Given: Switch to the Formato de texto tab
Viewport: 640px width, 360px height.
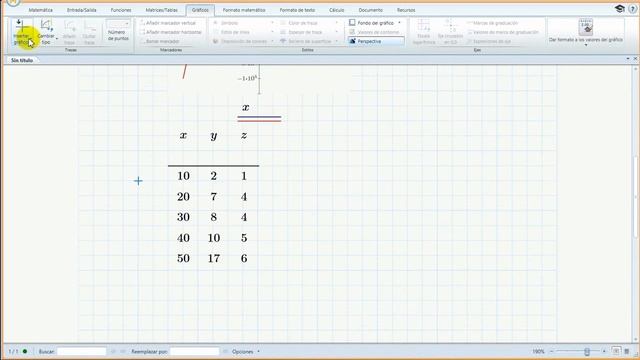Looking at the screenshot, I should (297, 10).
